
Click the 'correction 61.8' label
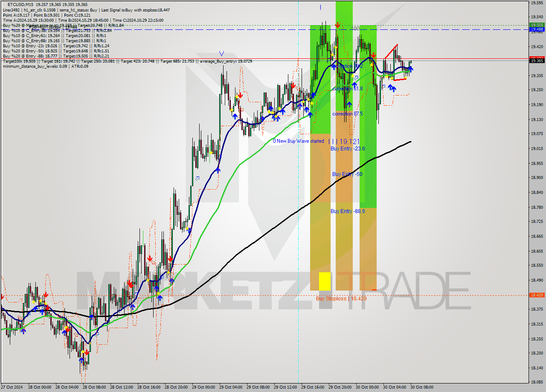pos(348,89)
